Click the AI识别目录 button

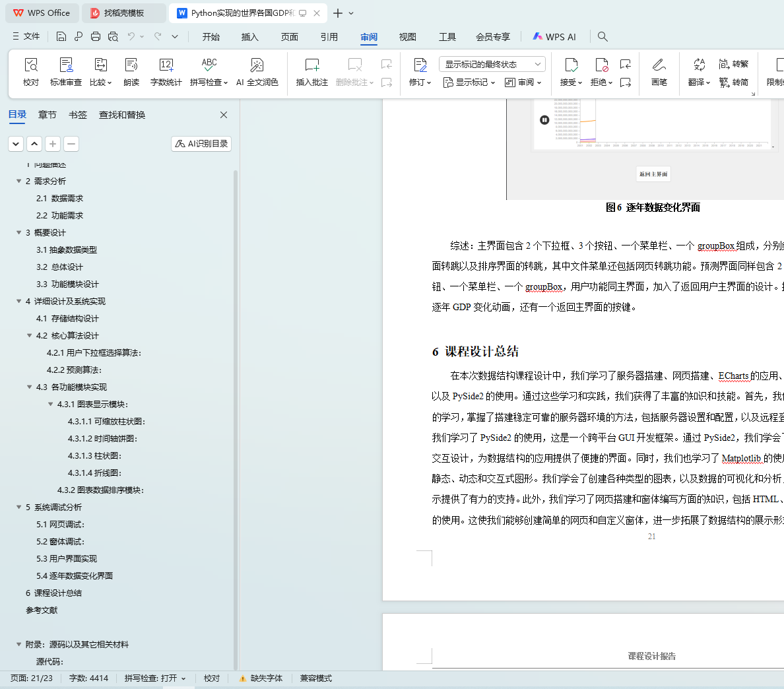coord(201,144)
